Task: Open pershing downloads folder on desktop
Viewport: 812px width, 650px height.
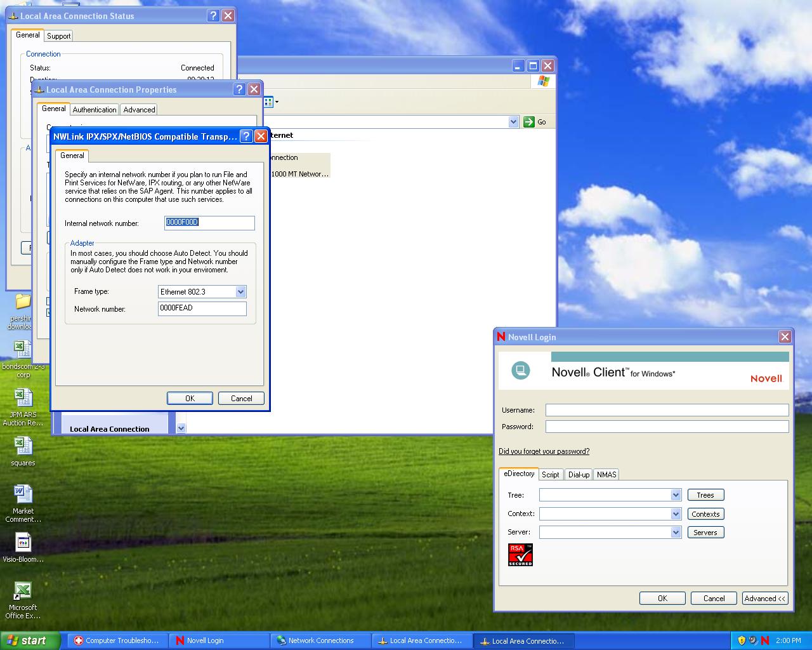Action: [x=22, y=311]
